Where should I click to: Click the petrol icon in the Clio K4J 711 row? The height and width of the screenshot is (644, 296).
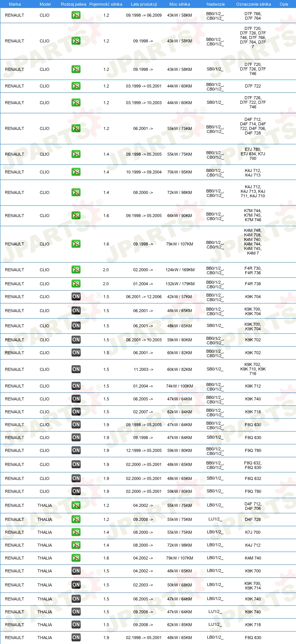(x=76, y=192)
